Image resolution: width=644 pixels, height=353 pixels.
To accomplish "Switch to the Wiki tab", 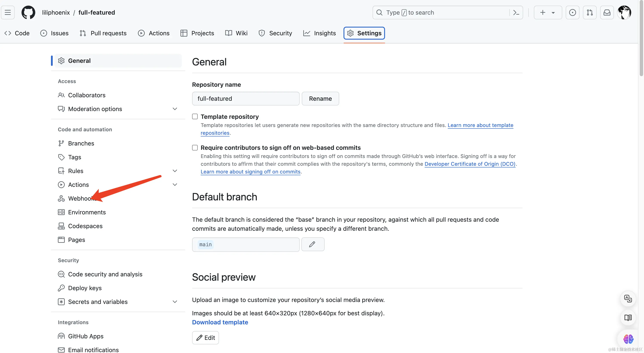I will tap(236, 33).
